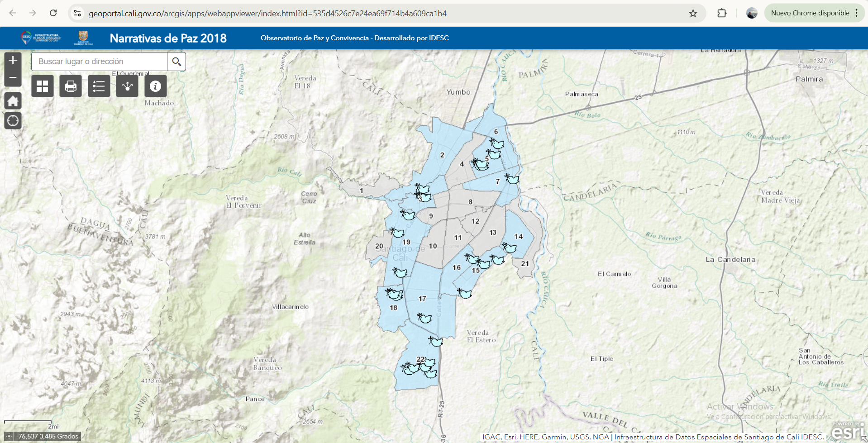Toggle the coordinate tool at bottom-left

click(9, 436)
